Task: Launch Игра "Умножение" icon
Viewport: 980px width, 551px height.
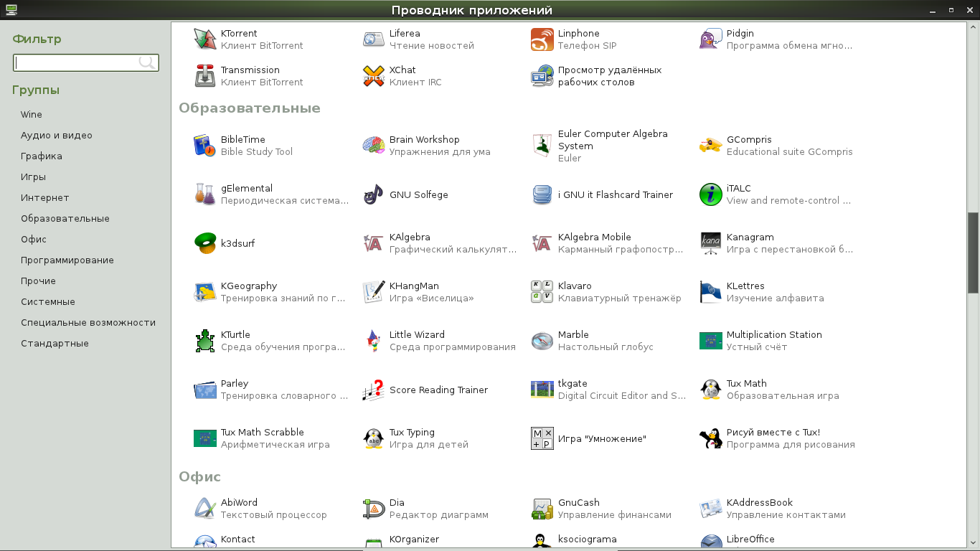Action: (542, 438)
